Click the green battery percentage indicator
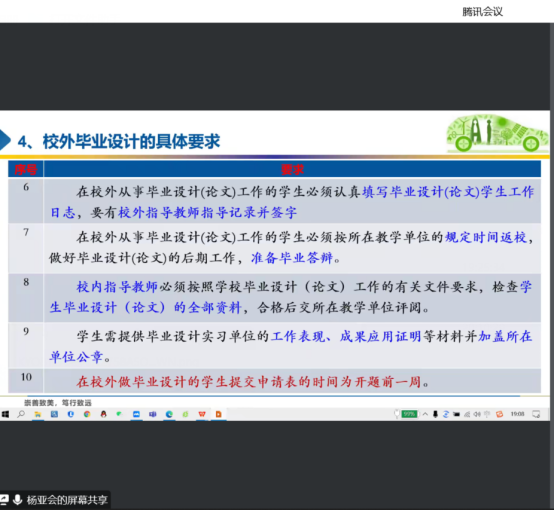Image resolution: width=554 pixels, height=511 pixels. pyautogui.click(x=409, y=414)
